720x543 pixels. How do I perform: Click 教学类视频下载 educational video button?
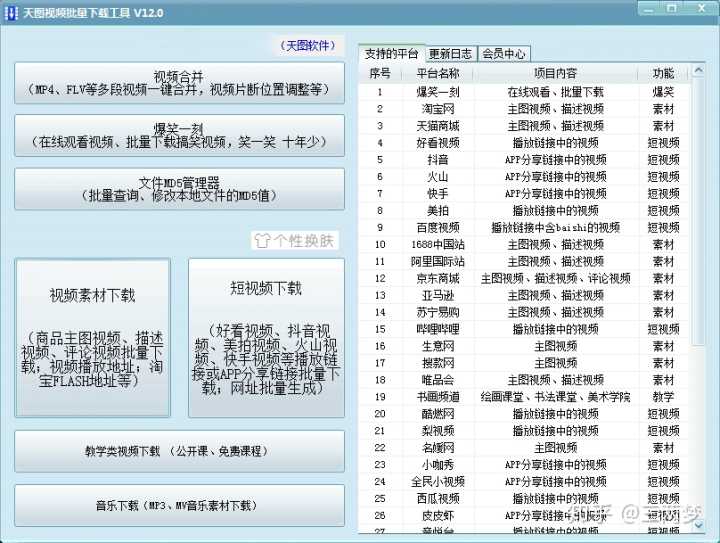[180, 451]
